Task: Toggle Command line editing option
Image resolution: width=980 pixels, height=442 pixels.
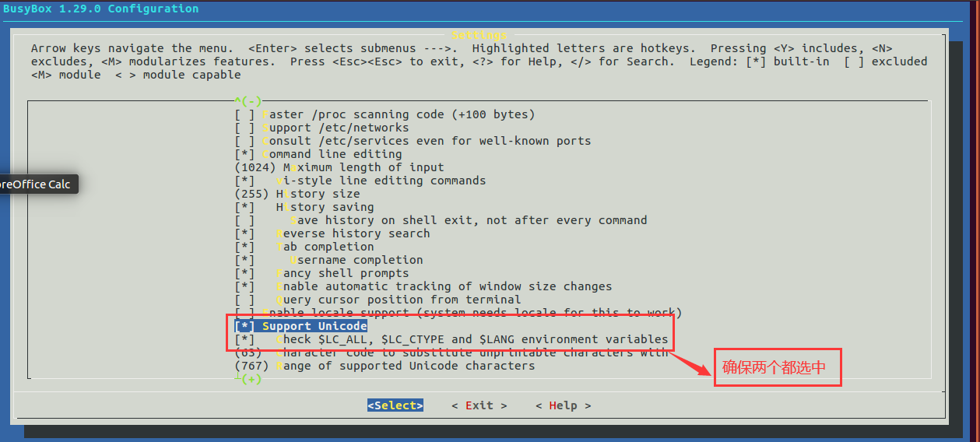Action: tap(318, 154)
